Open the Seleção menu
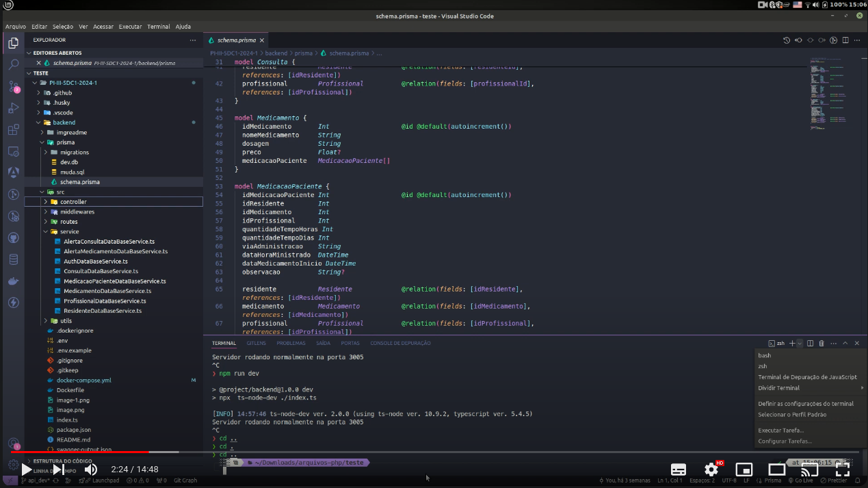Image resolution: width=868 pixels, height=488 pixels. point(63,27)
